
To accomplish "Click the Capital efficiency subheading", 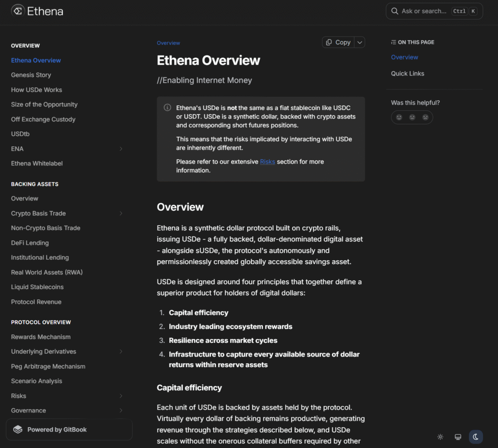I will [189, 388].
